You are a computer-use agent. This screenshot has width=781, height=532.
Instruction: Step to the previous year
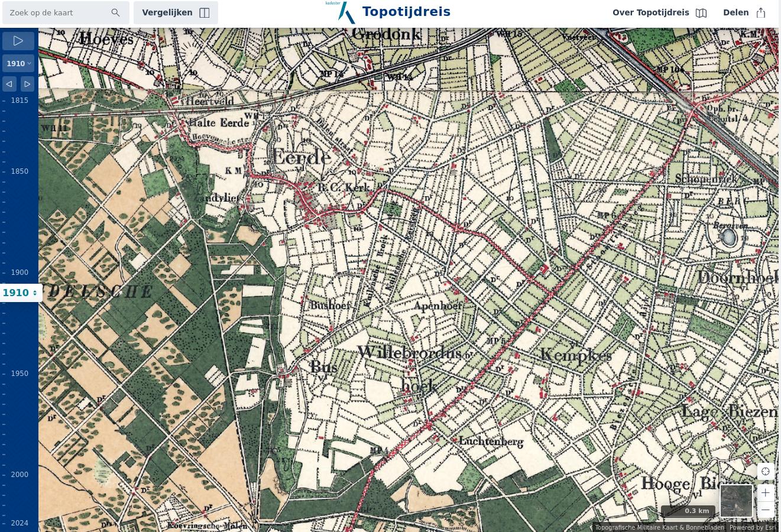[x=9, y=84]
